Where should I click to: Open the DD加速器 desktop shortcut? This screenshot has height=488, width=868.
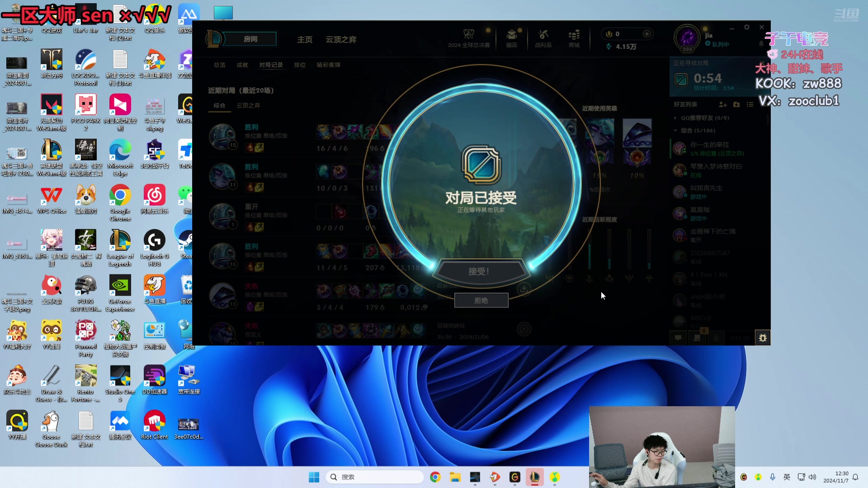click(x=154, y=380)
